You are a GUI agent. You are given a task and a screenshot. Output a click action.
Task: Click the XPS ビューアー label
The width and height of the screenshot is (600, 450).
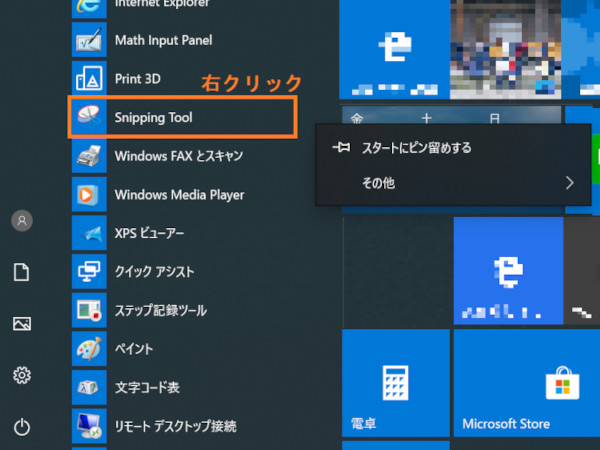click(149, 233)
